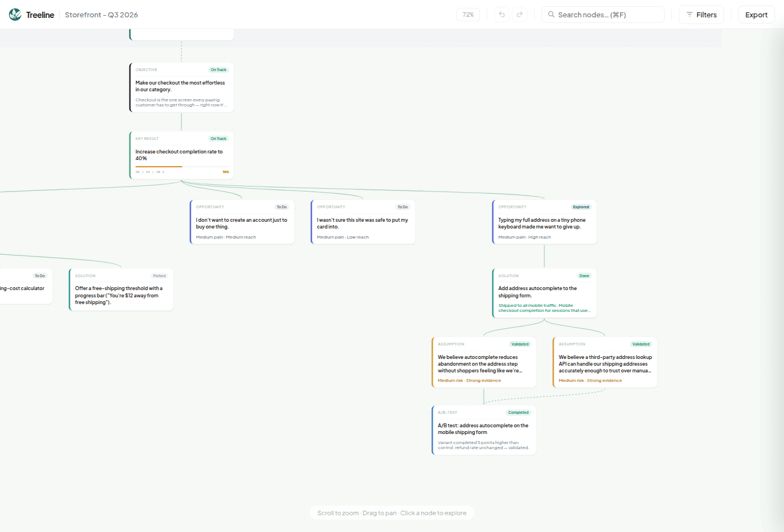The height and width of the screenshot is (532, 784).
Task: Select the objective card about effortless checkout
Action: point(181,87)
